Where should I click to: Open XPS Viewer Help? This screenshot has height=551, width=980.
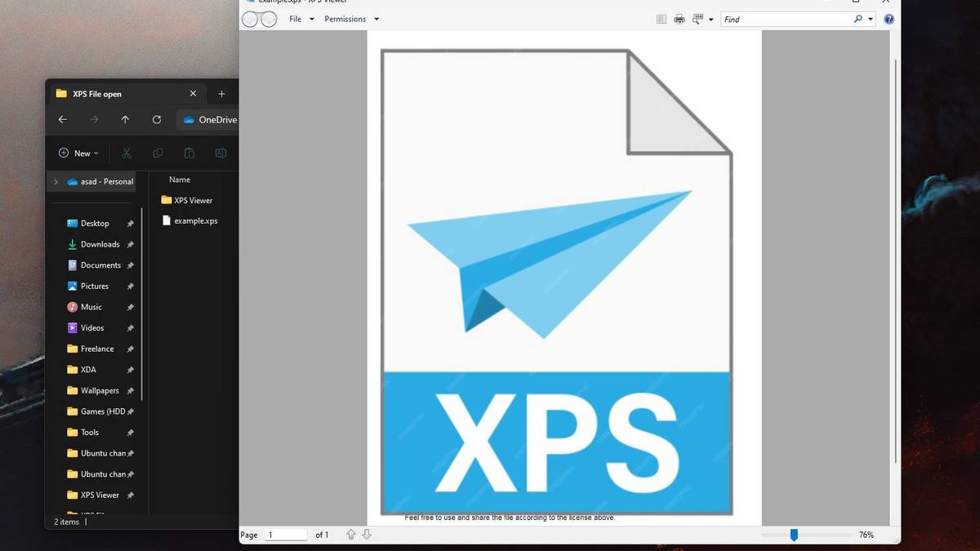click(x=889, y=19)
